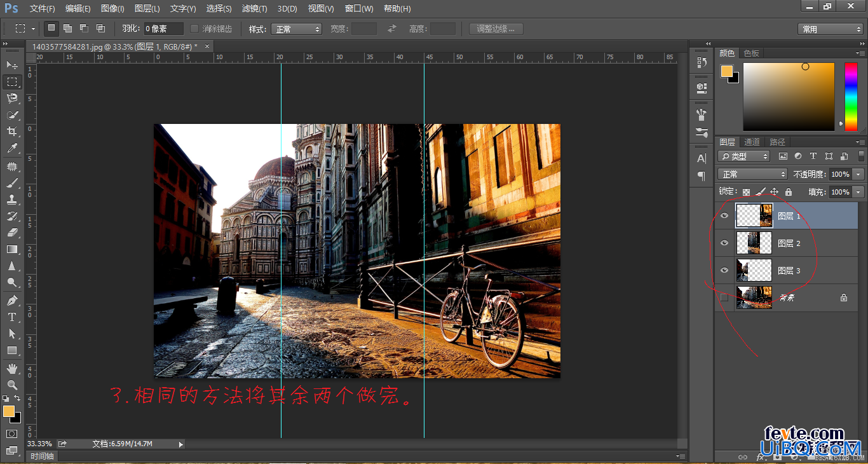This screenshot has height=464, width=868.
Task: Hide layer 图层 3 via eye icon
Action: pyautogui.click(x=724, y=271)
